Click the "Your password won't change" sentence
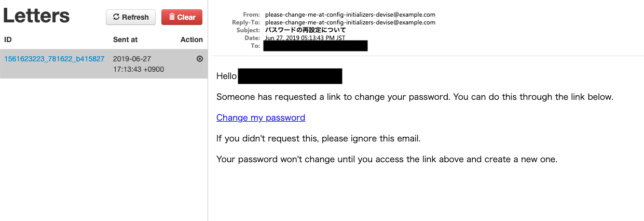Viewport: 644px width, 221px height. pyautogui.click(x=387, y=159)
